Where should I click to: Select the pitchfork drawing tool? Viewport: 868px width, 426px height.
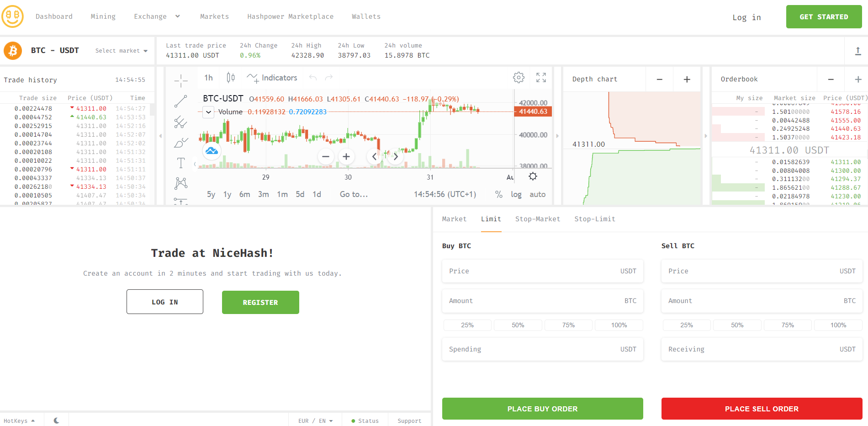coord(181,122)
